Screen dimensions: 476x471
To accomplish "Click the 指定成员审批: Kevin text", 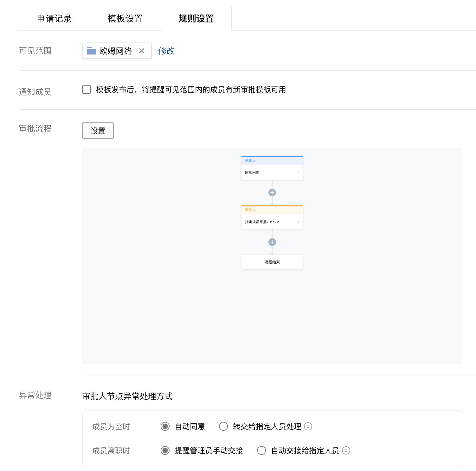I will 262,222.
